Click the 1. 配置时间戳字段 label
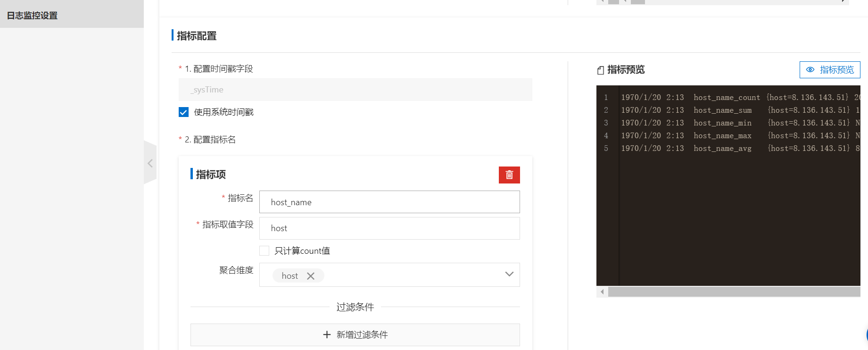 pyautogui.click(x=219, y=69)
